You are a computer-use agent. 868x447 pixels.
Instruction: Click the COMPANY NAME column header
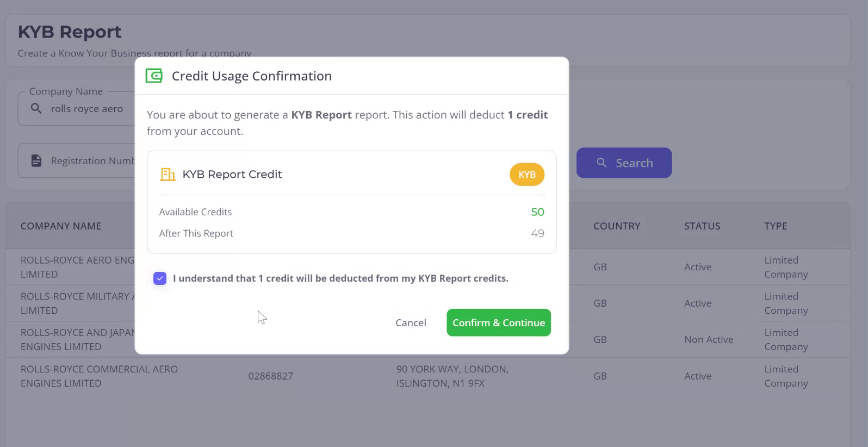pyautogui.click(x=61, y=226)
